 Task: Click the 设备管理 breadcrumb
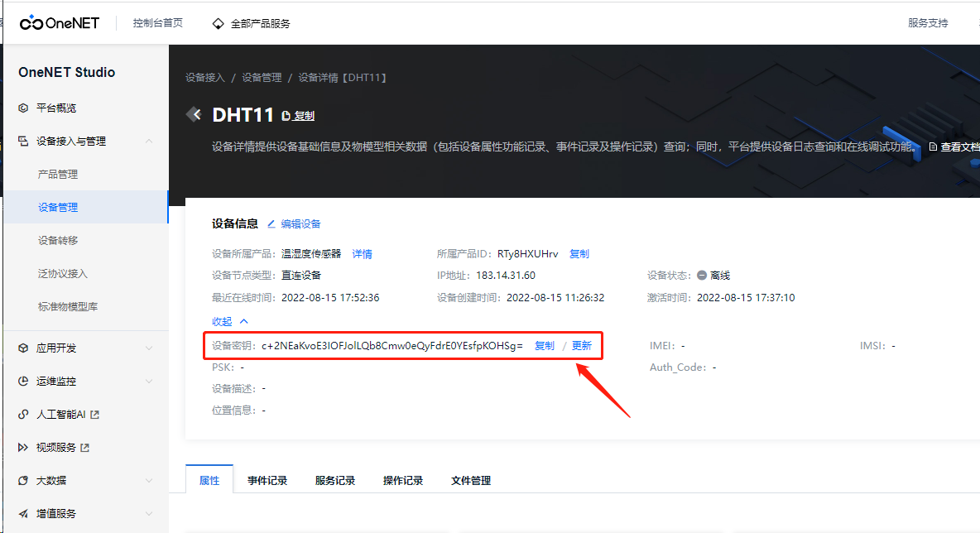tap(262, 78)
